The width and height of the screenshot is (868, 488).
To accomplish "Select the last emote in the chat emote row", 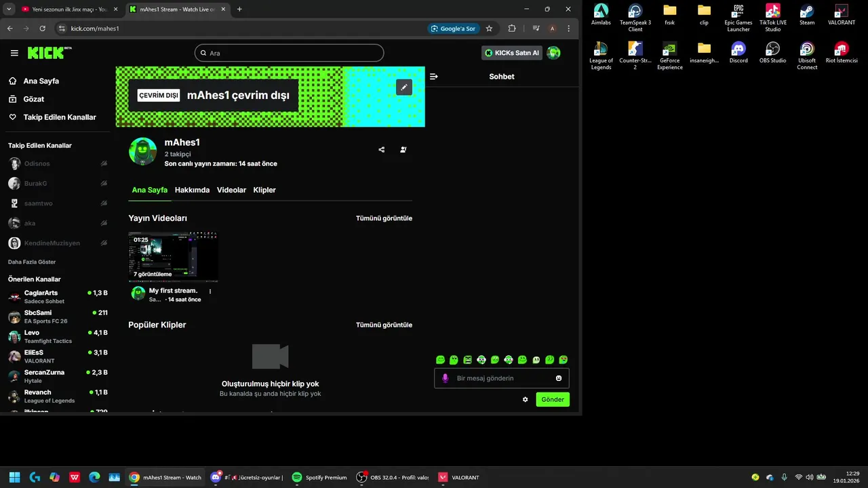I will (x=564, y=360).
